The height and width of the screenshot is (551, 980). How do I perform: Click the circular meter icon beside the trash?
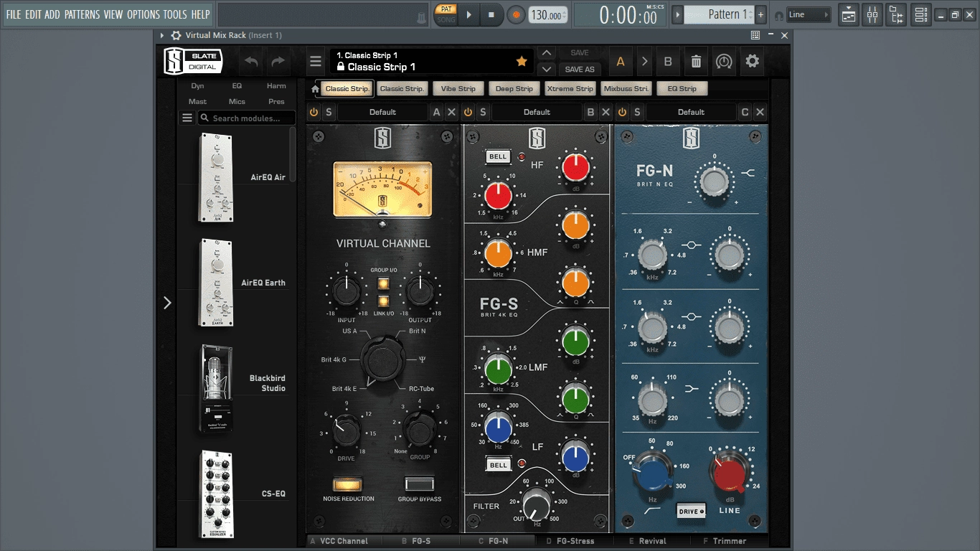coord(724,62)
